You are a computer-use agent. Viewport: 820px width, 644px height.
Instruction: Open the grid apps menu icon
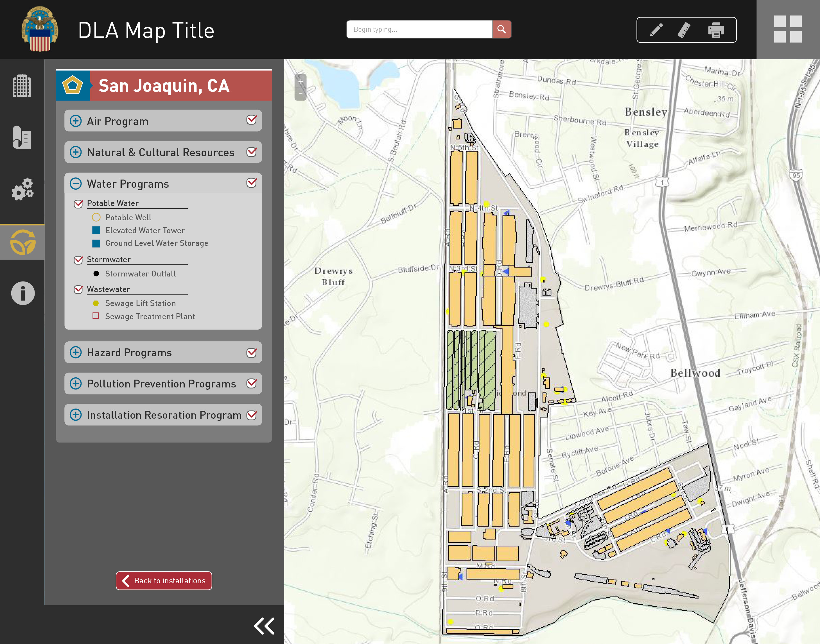pyautogui.click(x=788, y=29)
